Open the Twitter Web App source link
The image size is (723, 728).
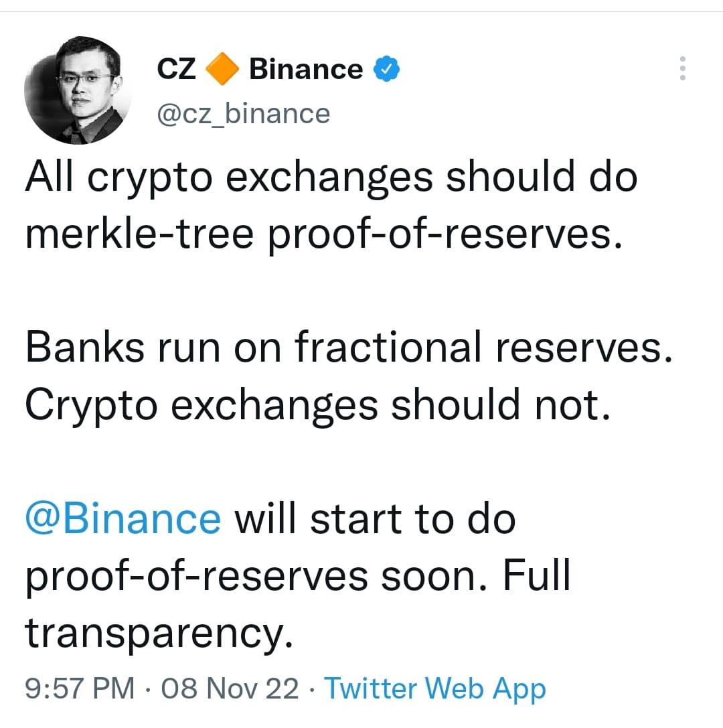point(434,688)
